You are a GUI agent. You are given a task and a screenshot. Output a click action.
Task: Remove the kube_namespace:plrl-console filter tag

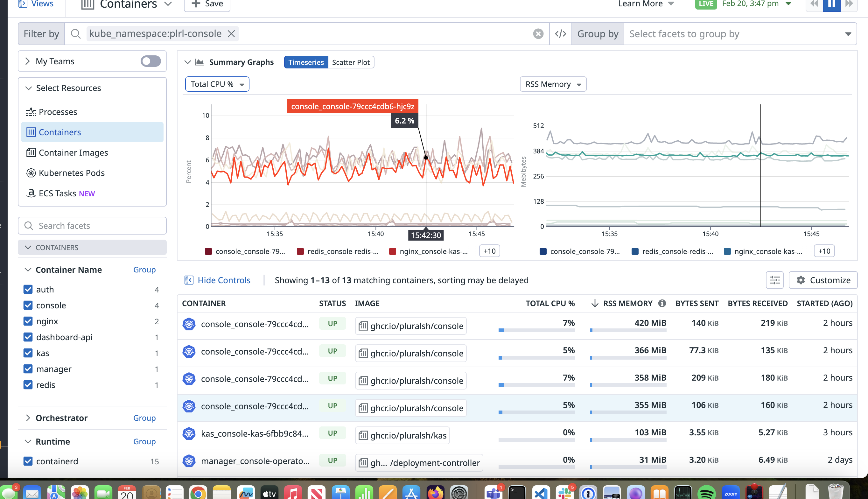tap(231, 34)
